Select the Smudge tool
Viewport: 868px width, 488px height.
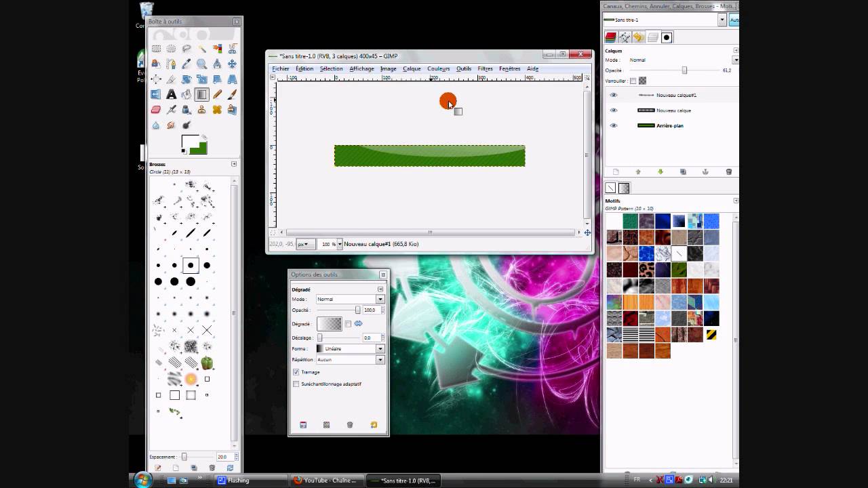click(x=172, y=125)
